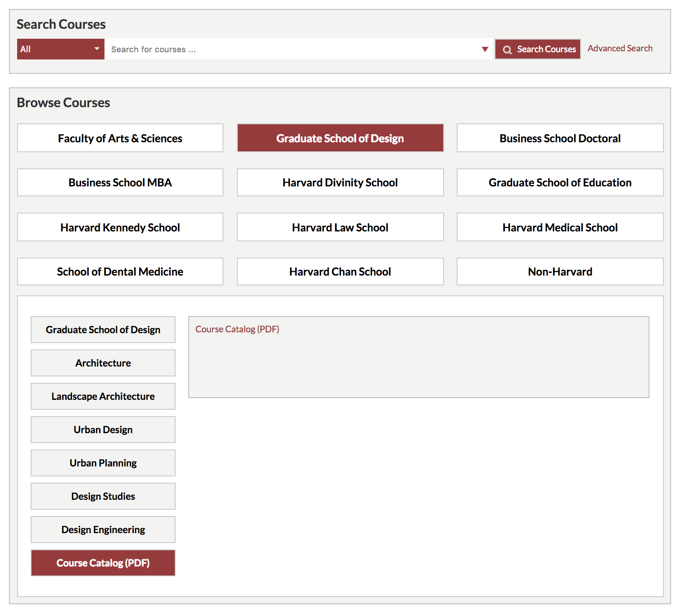The width and height of the screenshot is (681, 616).
Task: Select Harvard Divinity School
Action: point(340,182)
